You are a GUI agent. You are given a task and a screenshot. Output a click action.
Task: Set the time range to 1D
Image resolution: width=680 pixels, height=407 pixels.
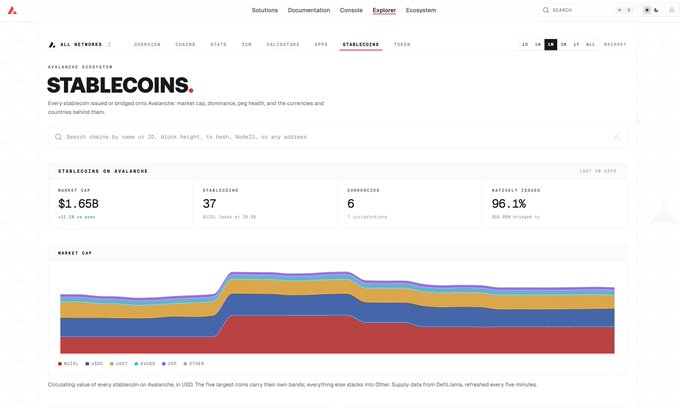coord(525,44)
